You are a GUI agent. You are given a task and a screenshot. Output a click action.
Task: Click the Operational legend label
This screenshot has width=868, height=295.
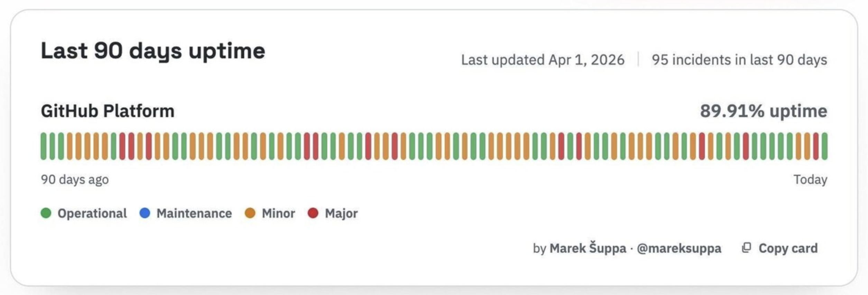click(x=92, y=213)
